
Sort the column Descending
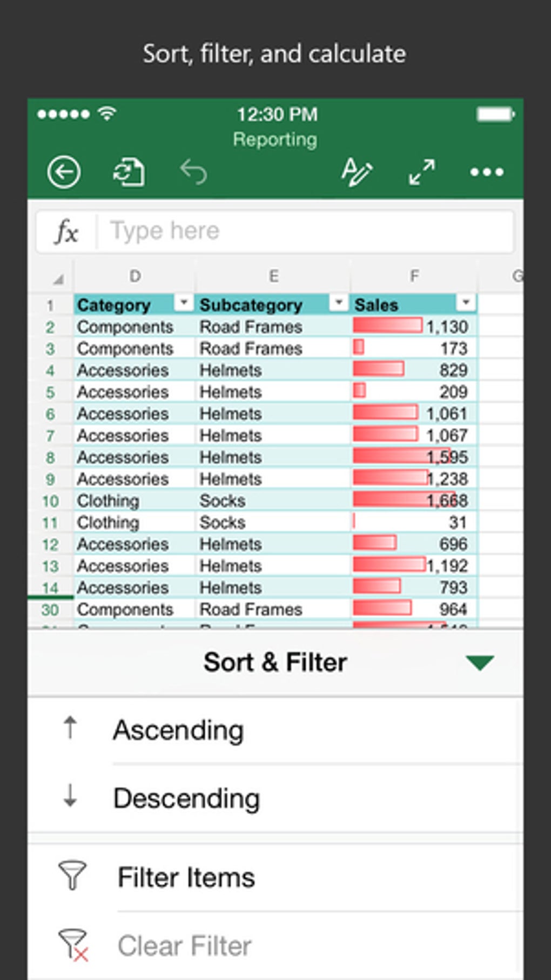[x=186, y=798]
